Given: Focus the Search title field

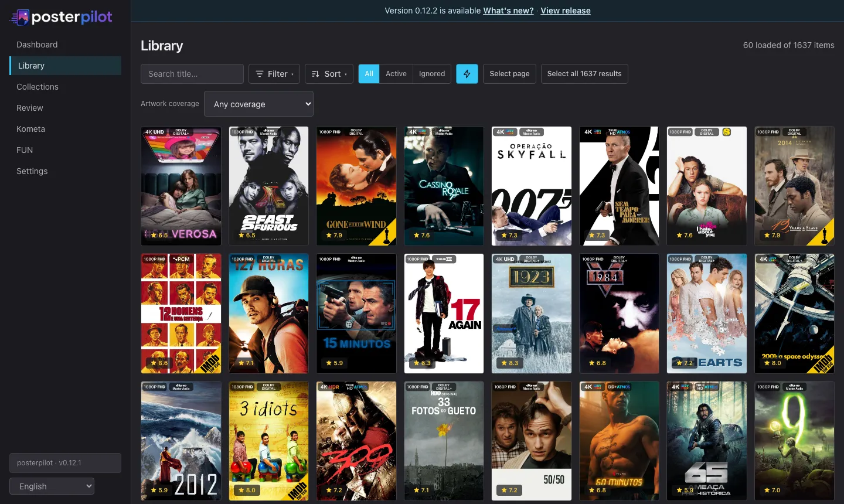Looking at the screenshot, I should coord(192,74).
